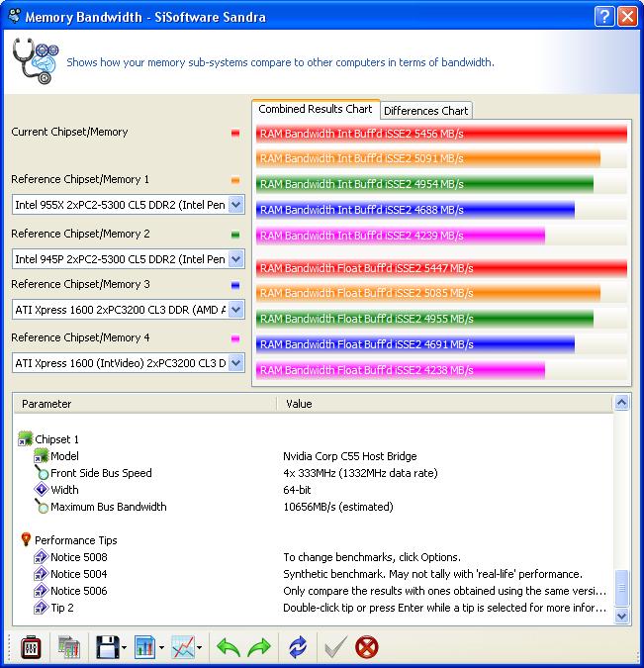Click the blue Reference 3 color swatch
The width and height of the screenshot is (644, 668).
click(x=235, y=285)
